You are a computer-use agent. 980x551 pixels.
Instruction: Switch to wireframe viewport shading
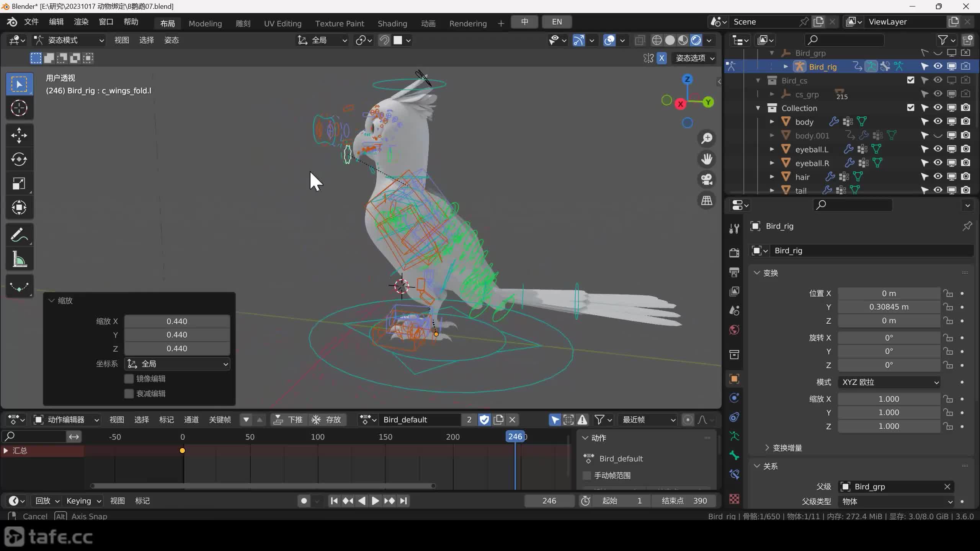(x=657, y=40)
